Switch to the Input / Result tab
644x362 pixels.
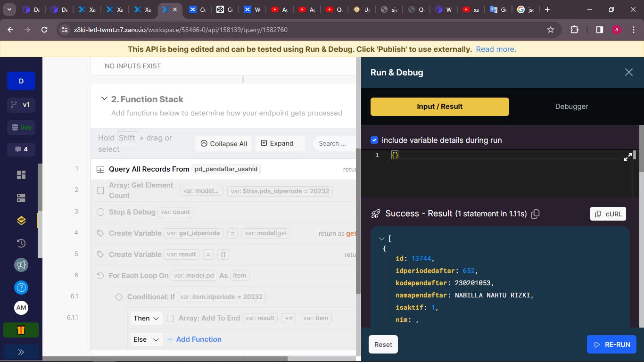(440, 107)
